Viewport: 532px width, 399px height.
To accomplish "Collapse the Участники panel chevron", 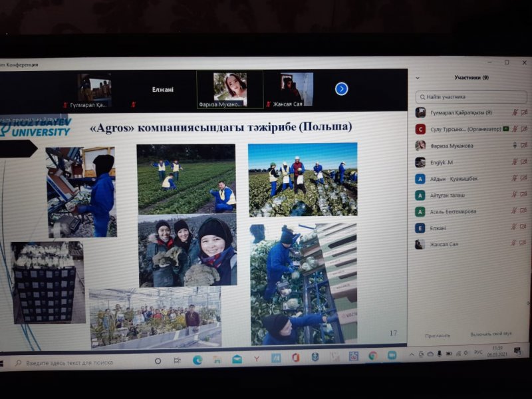I will 418,78.
